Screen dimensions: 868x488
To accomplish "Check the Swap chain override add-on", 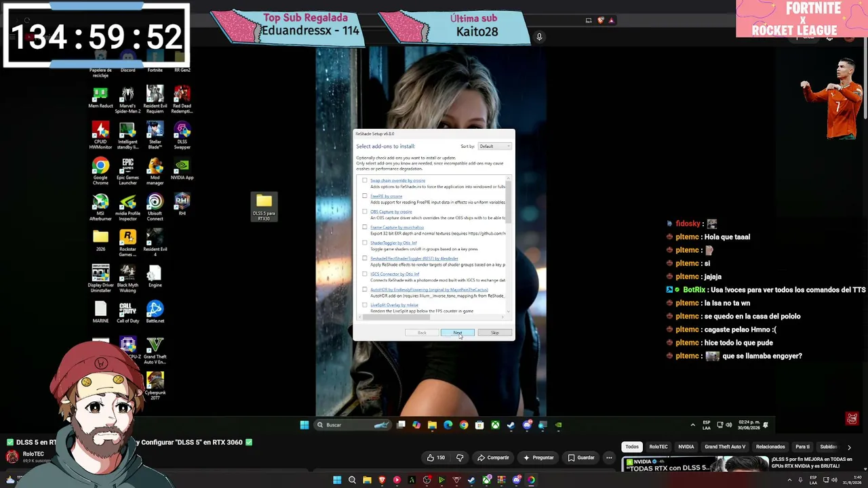I will [x=365, y=180].
